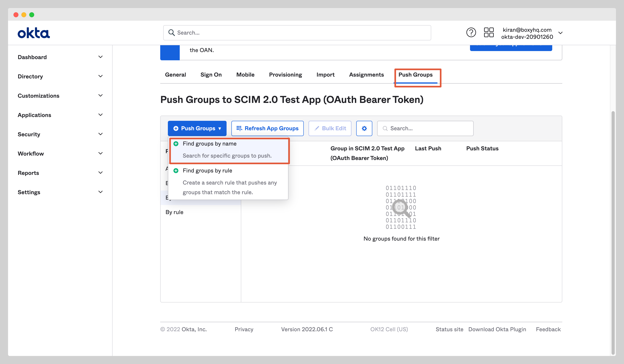The image size is (624, 364).
Task: Click the Refresh App Groups button
Action: point(267,128)
